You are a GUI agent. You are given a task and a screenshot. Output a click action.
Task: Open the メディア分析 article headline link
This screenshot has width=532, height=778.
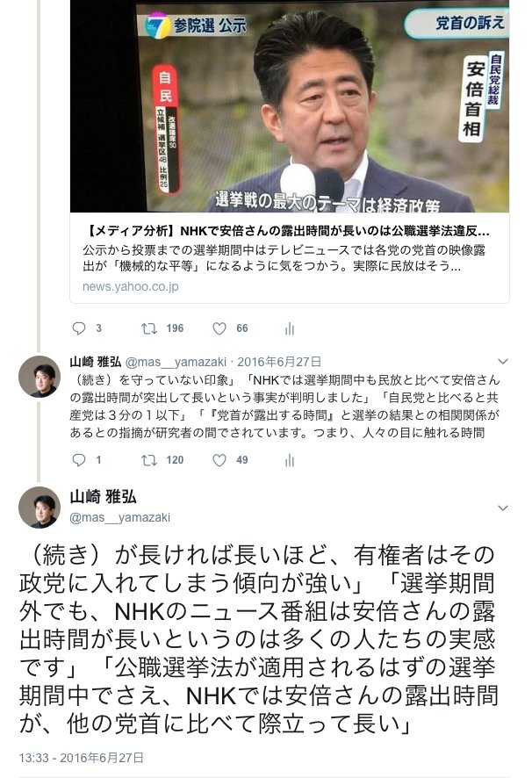point(287,231)
